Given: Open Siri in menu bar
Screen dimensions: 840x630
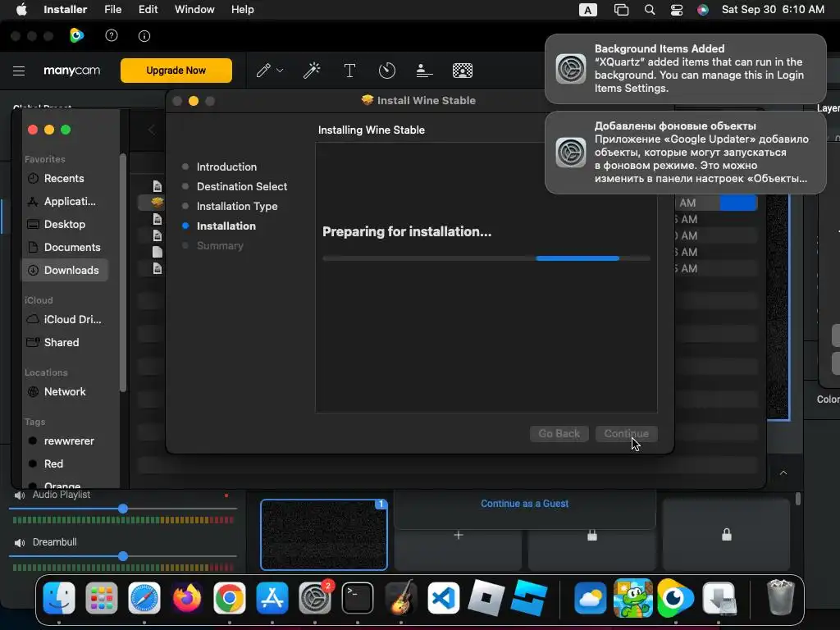Looking at the screenshot, I should click(703, 10).
